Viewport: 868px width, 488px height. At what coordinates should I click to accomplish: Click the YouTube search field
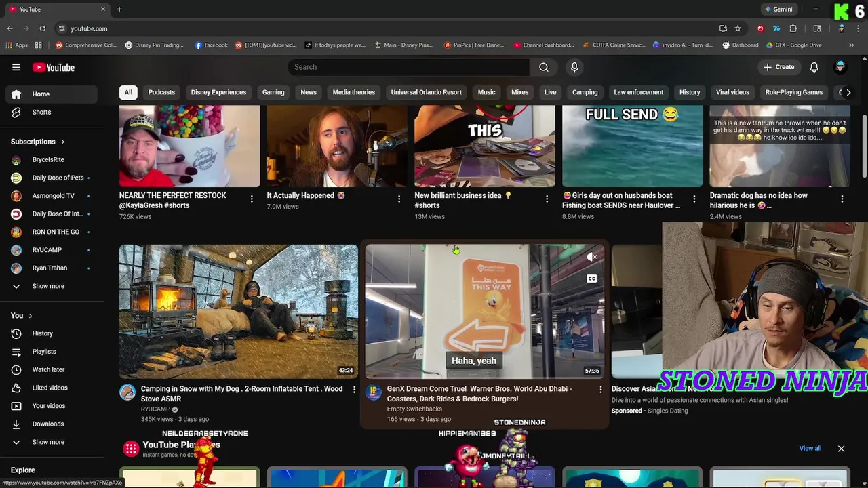(408, 67)
